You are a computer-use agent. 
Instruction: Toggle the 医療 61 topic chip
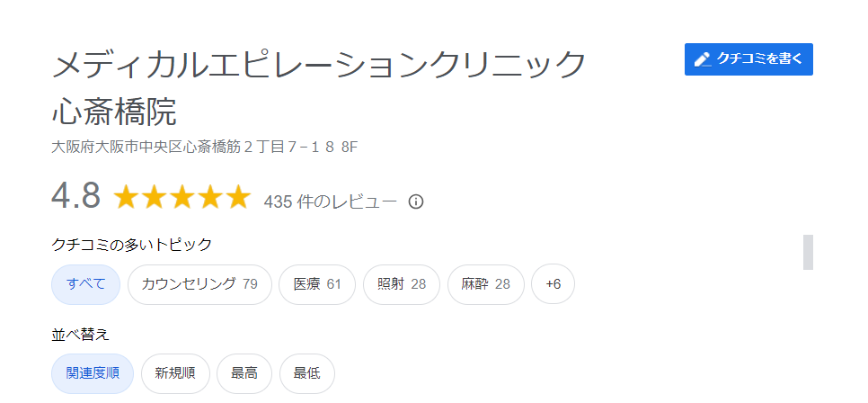317,284
